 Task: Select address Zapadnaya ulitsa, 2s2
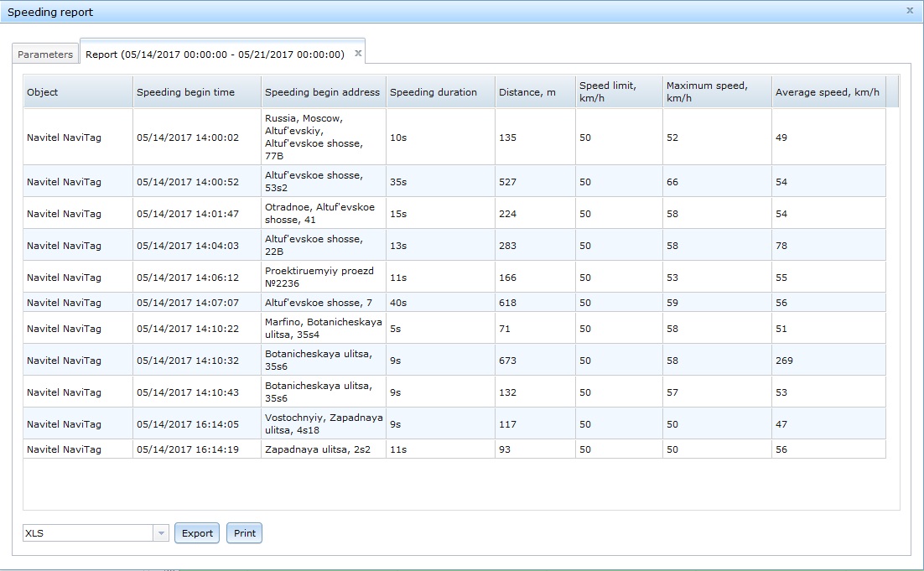coord(323,449)
